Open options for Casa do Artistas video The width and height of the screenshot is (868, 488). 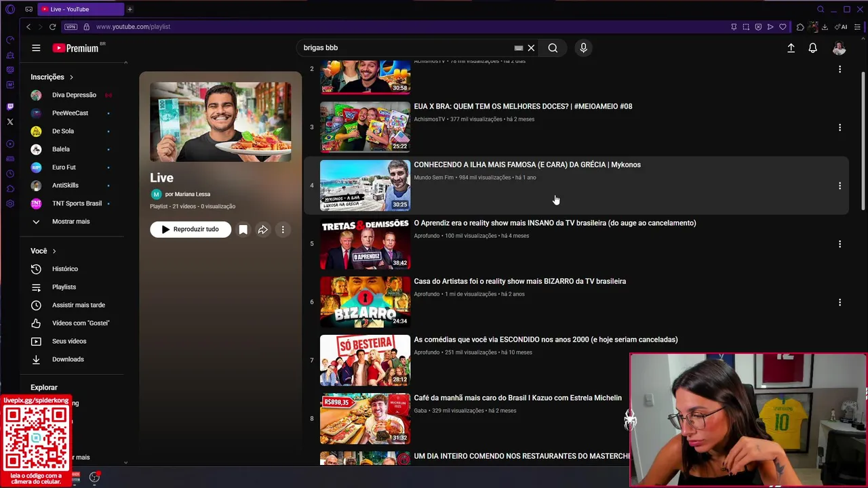840,302
